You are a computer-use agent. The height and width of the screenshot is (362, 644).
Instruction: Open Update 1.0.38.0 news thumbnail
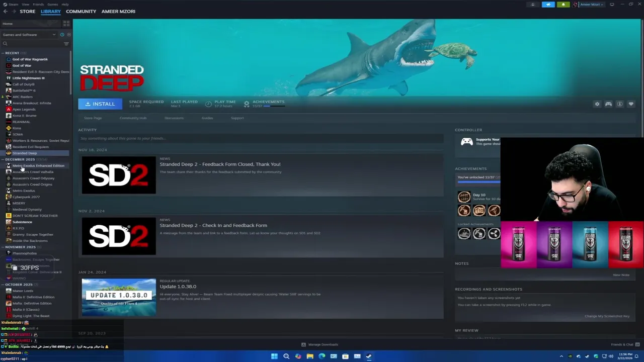click(119, 297)
